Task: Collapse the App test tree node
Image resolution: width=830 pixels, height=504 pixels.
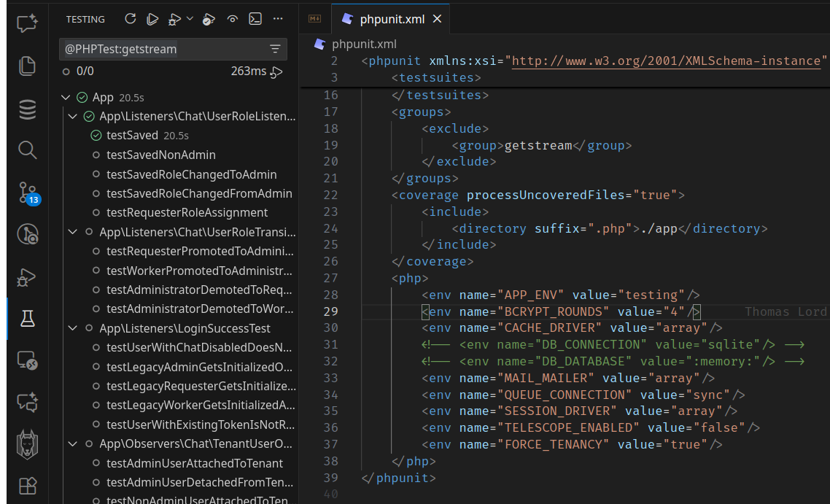Action: click(x=66, y=97)
